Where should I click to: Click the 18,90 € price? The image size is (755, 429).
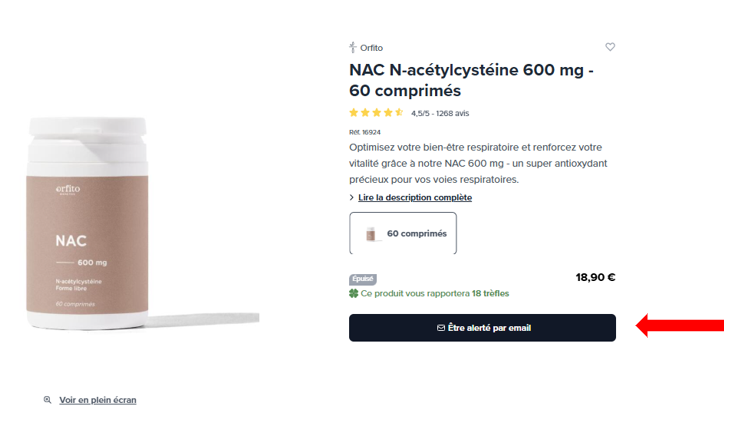(x=596, y=277)
